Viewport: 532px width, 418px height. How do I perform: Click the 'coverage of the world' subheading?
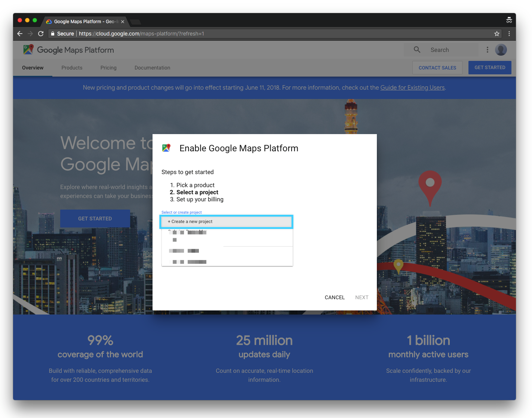[x=100, y=354]
